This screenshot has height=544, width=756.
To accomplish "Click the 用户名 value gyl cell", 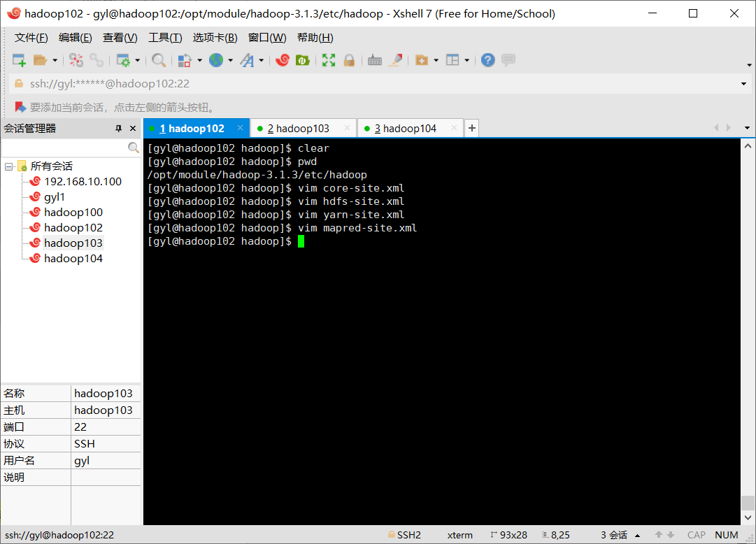I will 106,461.
